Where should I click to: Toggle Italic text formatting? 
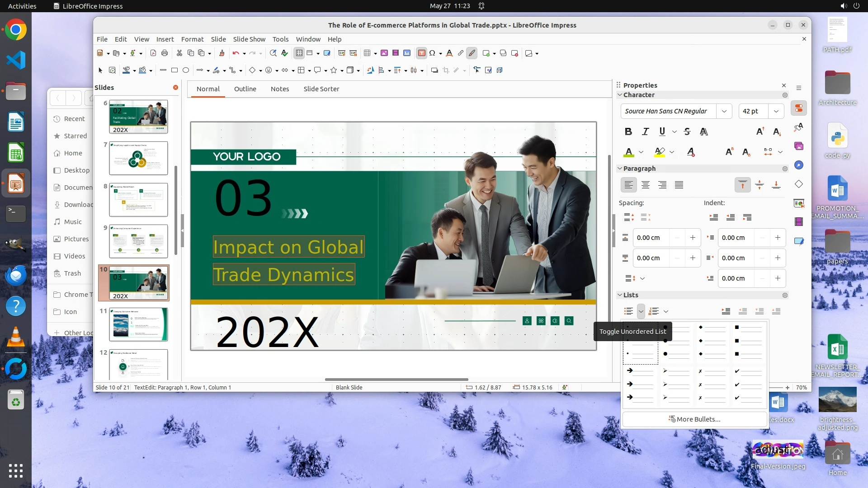(x=645, y=131)
